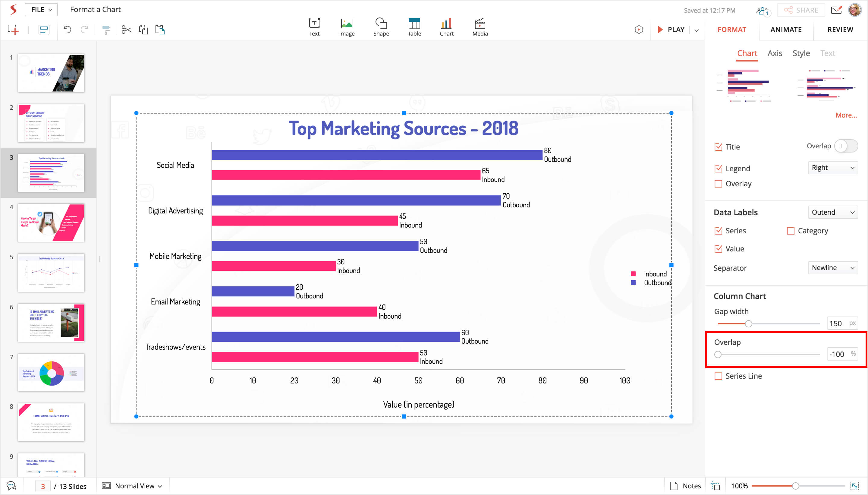Switch to the Axis tab

(775, 53)
